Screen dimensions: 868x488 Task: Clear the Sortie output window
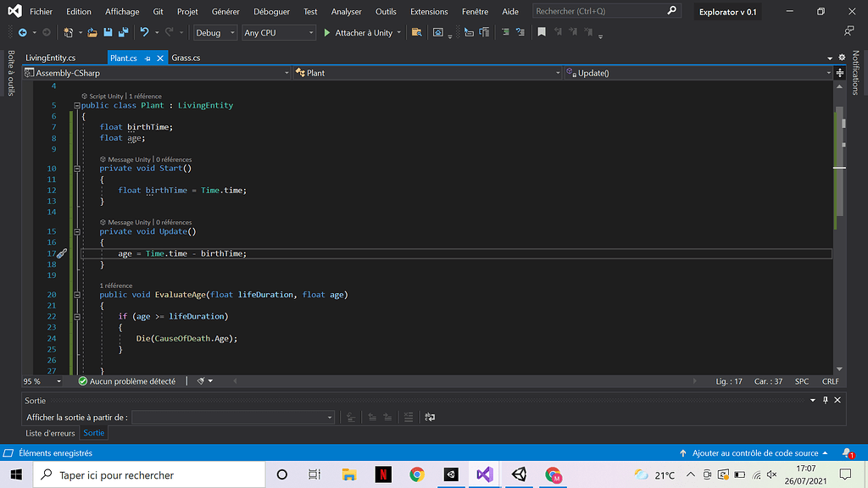click(x=408, y=417)
